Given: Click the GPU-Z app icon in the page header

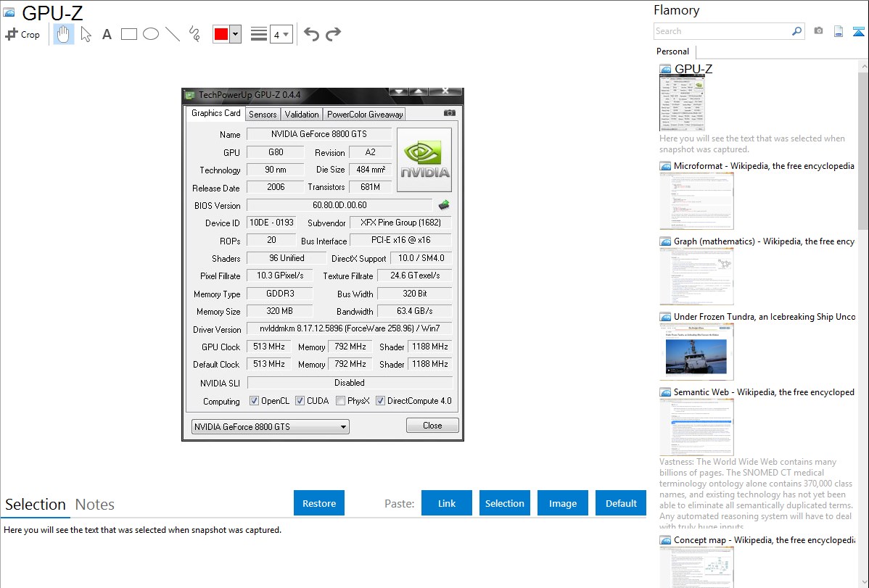Looking at the screenshot, I should point(9,12).
